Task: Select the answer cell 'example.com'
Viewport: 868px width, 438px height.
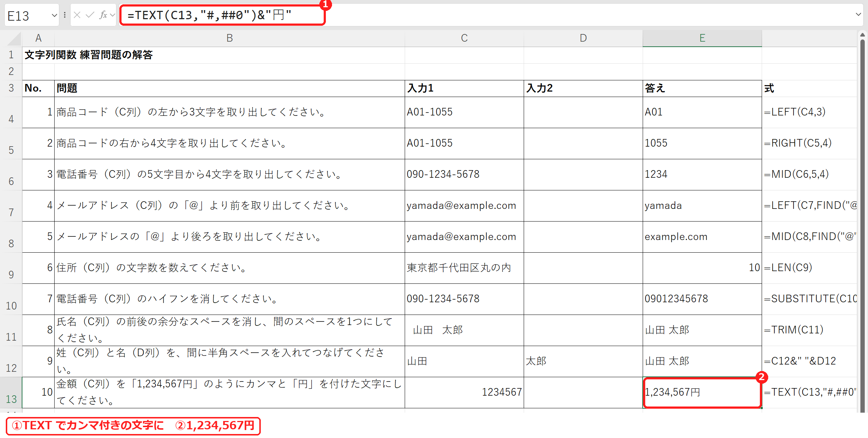Action: pyautogui.click(x=702, y=237)
